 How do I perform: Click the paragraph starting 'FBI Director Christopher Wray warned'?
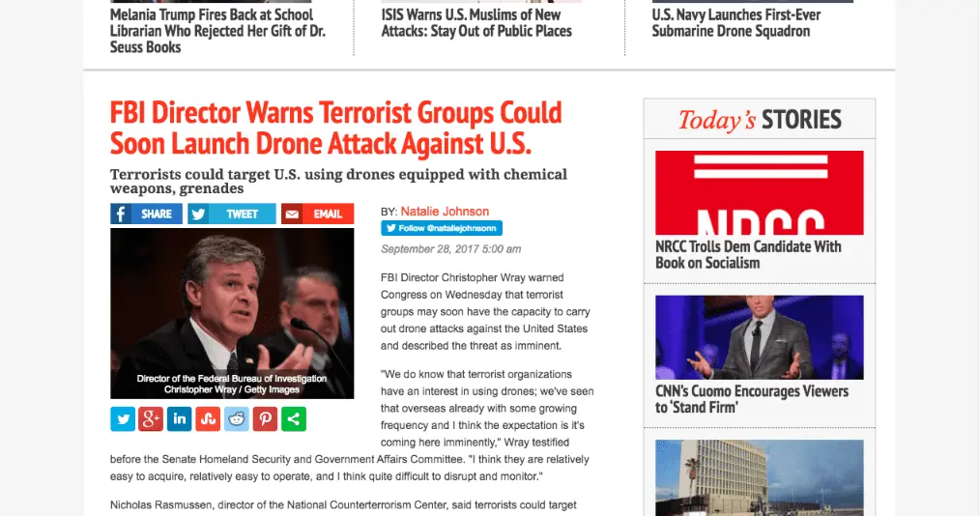(485, 311)
